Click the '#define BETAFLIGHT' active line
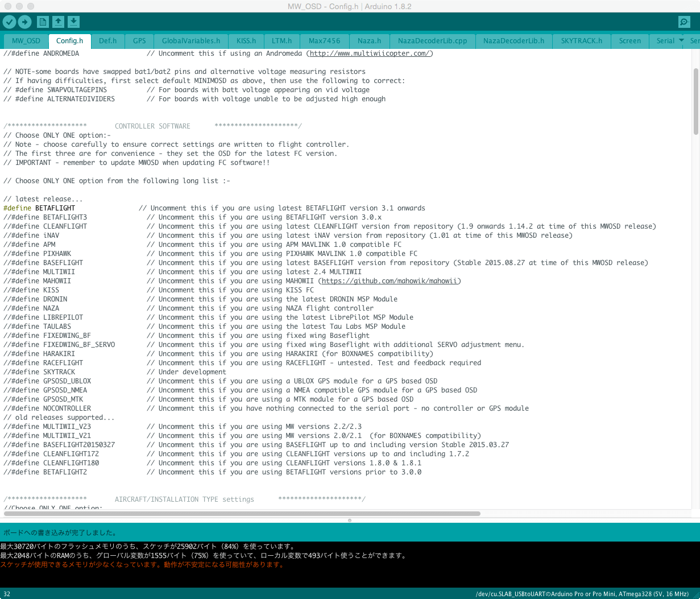700x599 pixels. 214,208
